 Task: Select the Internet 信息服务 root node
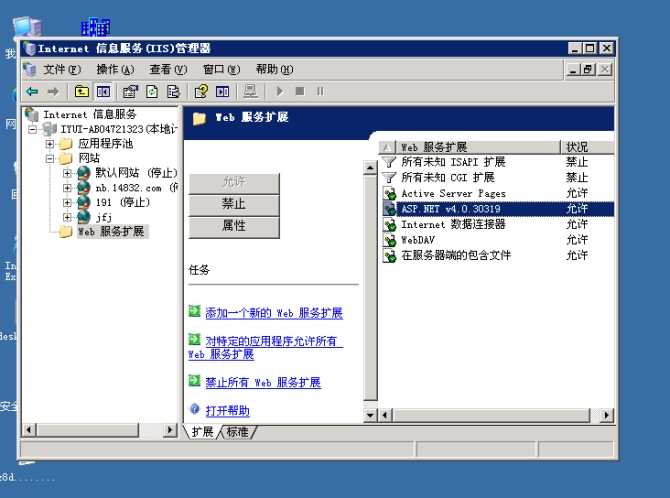[89, 115]
